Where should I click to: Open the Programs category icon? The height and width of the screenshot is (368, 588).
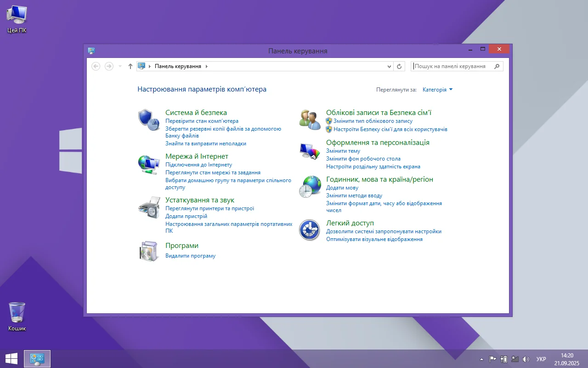[x=148, y=251]
